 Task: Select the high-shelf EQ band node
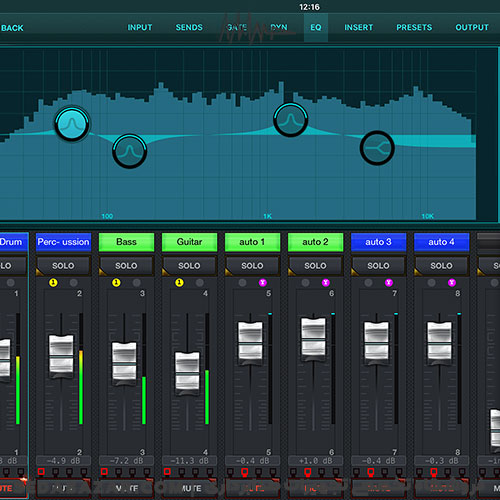[x=377, y=148]
